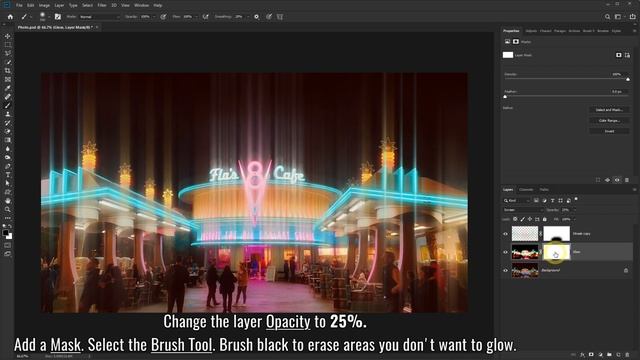Open the Window menu
The image size is (640, 360).
pyautogui.click(x=141, y=5)
